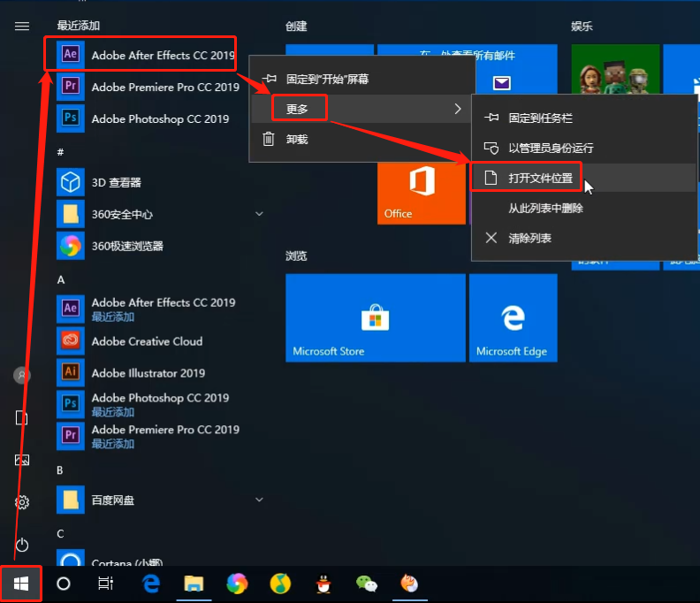Click the 浏览 tile group title
Image resolution: width=700 pixels, height=603 pixels.
click(x=296, y=256)
